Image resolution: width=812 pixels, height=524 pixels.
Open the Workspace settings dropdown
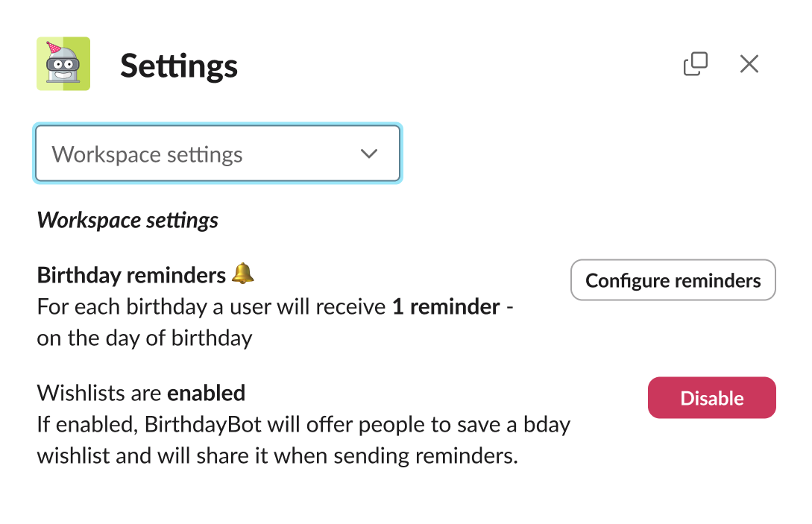click(217, 154)
